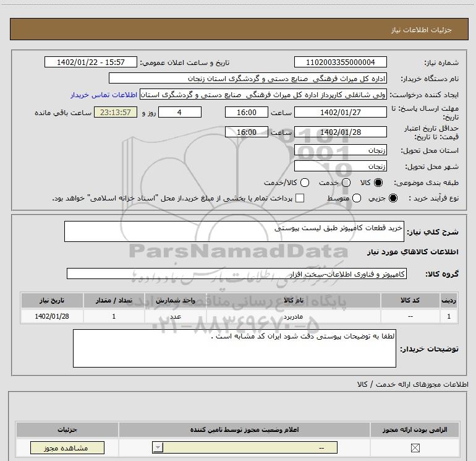Select the خدمت radio option
Screen dimensions: 476x461
346,183
